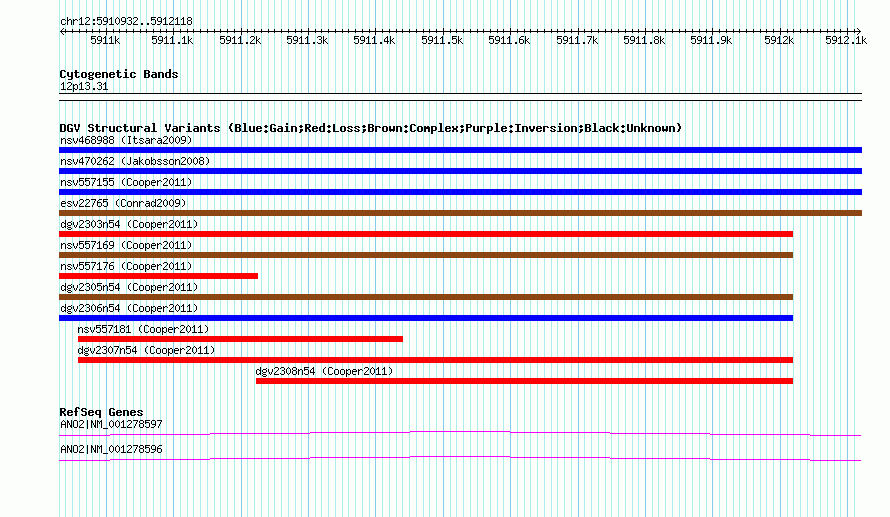Click the nsv557155 (Cooper2011) label
This screenshot has width=890, height=517.
click(126, 182)
